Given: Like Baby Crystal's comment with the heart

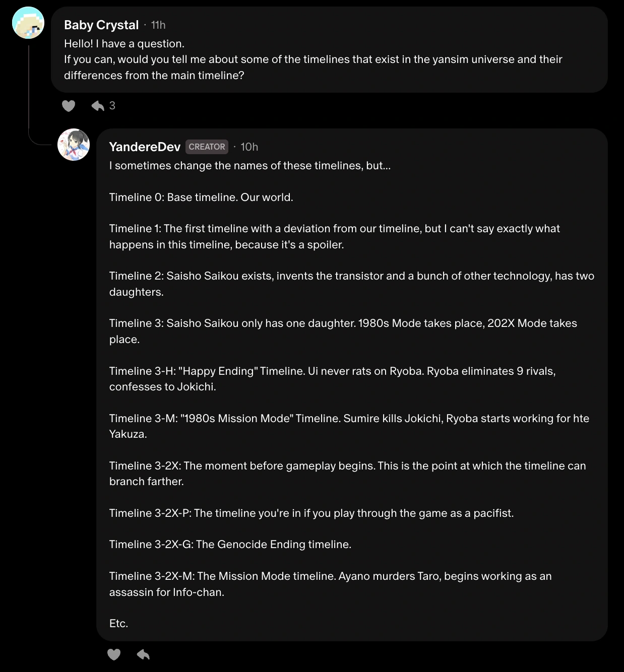Looking at the screenshot, I should (x=69, y=106).
